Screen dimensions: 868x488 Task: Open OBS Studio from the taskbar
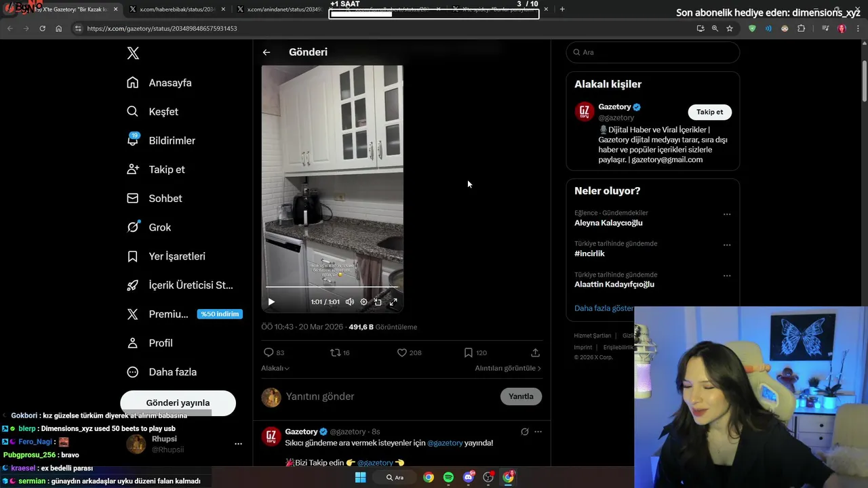488,477
